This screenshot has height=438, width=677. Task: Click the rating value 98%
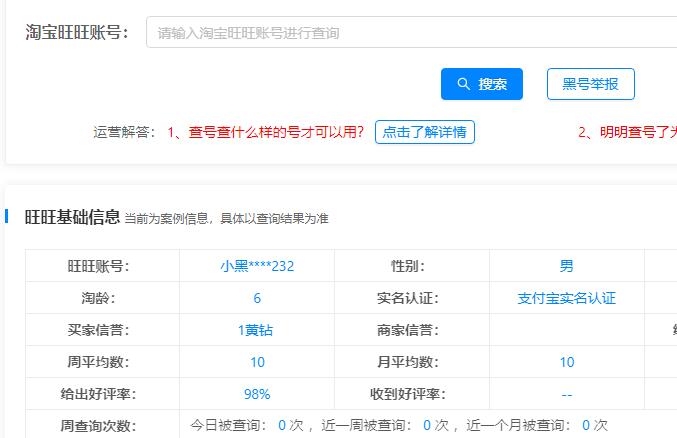pyautogui.click(x=257, y=394)
